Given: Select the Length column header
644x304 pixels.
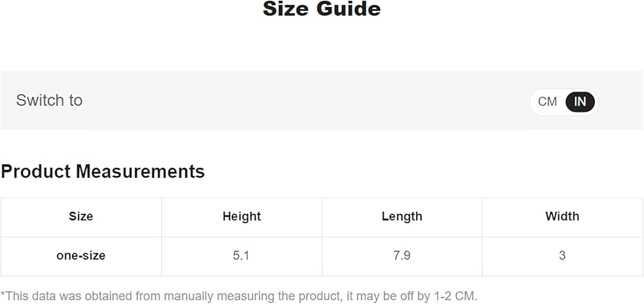Looking at the screenshot, I should coord(402,216).
